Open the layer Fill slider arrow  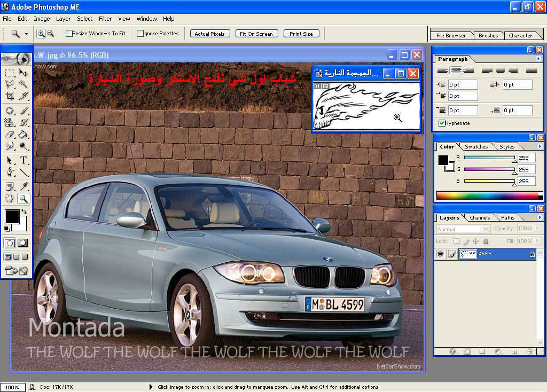[537, 241]
